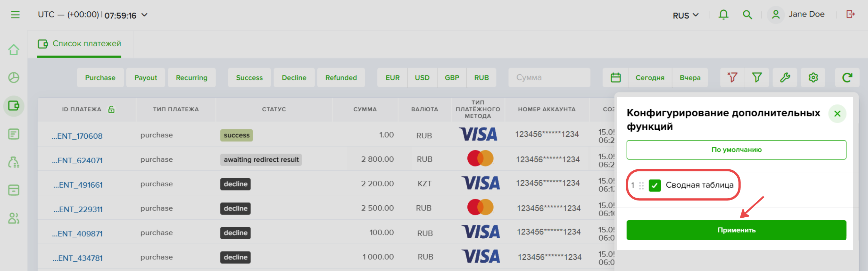Clear filters with the red funnel icon
Screen dimensions: 868x271
[x=732, y=78]
